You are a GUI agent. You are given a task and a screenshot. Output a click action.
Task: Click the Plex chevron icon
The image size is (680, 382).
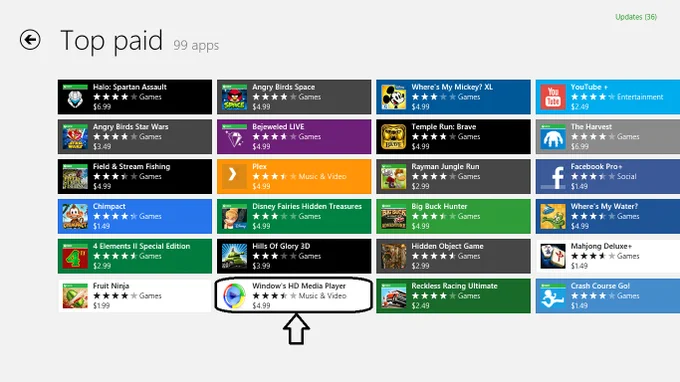click(x=234, y=176)
